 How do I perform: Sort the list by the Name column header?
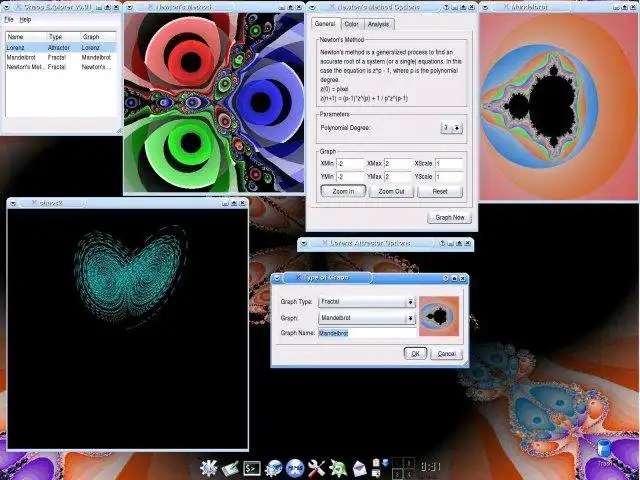[26, 37]
